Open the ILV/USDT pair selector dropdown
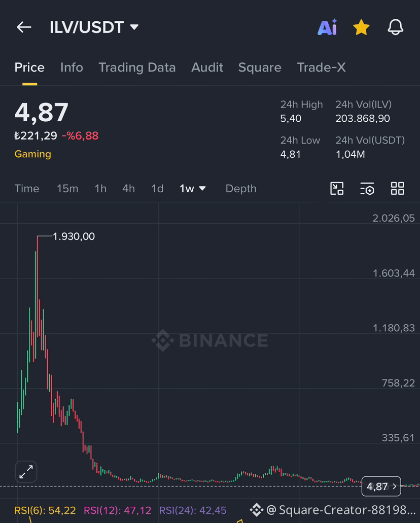Viewport: 420px width, 523px height. point(94,27)
